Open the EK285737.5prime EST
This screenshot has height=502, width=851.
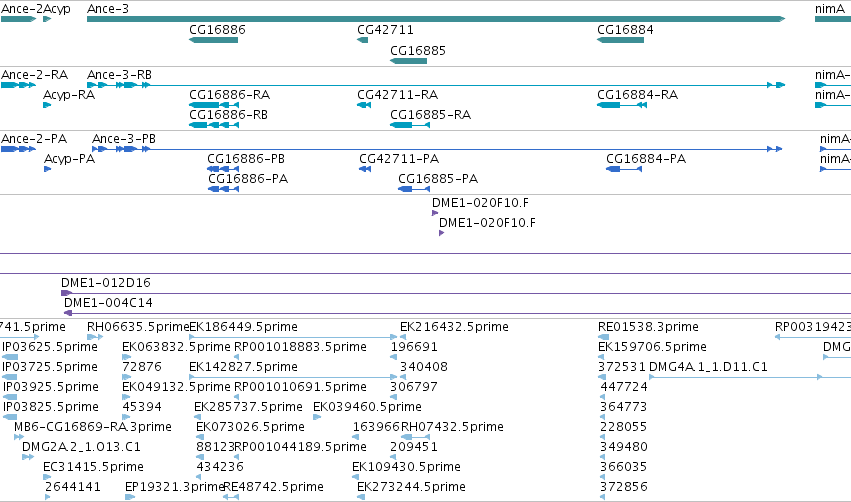(x=198, y=417)
